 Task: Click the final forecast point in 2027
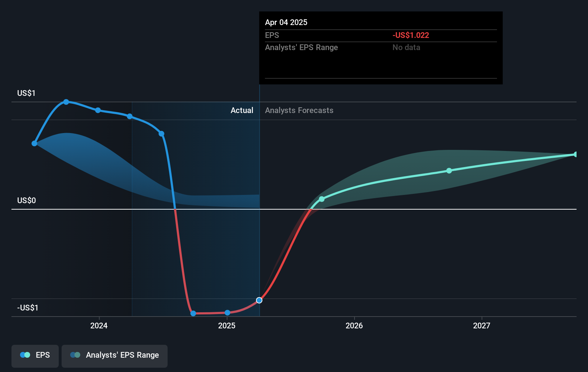(576, 155)
